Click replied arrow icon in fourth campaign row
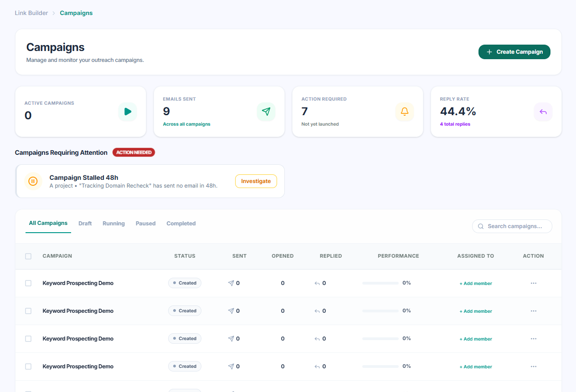The height and width of the screenshot is (392, 576). point(317,367)
